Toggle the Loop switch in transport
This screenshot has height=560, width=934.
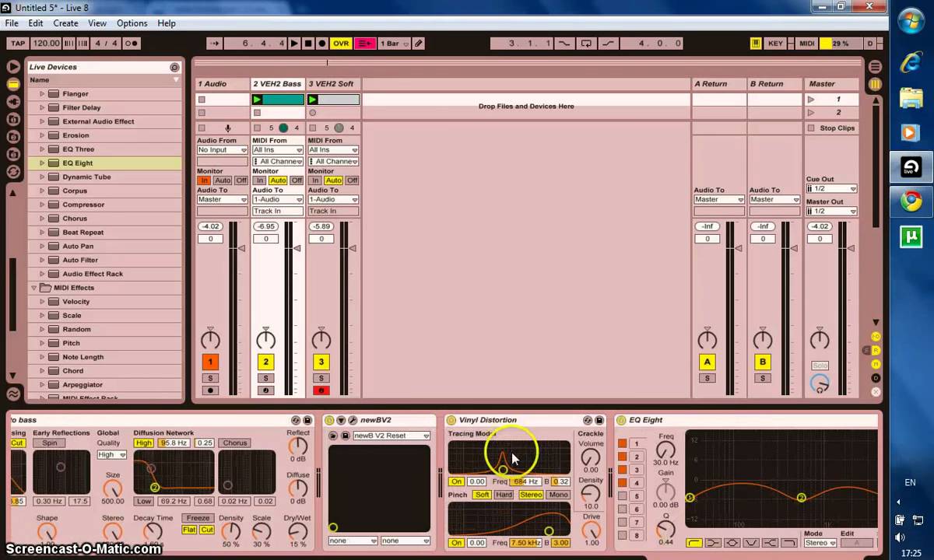[x=586, y=44]
